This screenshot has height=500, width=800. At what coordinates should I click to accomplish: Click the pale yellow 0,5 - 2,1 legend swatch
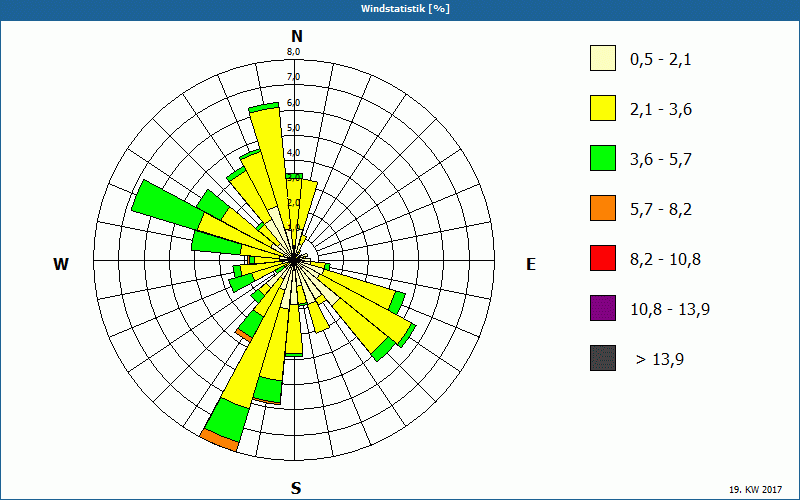[603, 58]
